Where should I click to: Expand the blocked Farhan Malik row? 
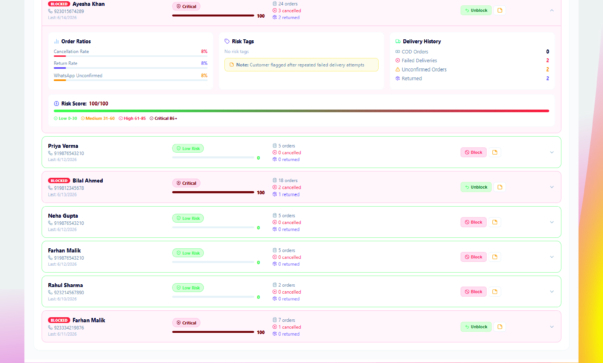(551, 327)
